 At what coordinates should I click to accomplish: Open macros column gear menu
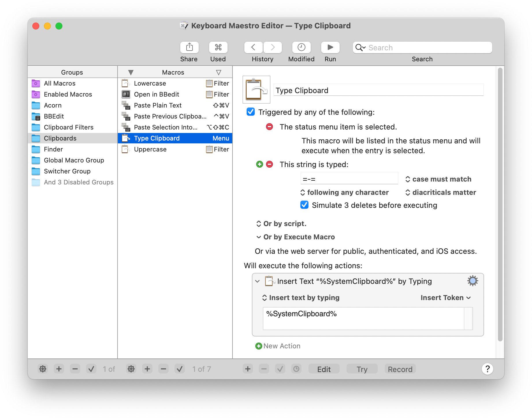tap(131, 369)
